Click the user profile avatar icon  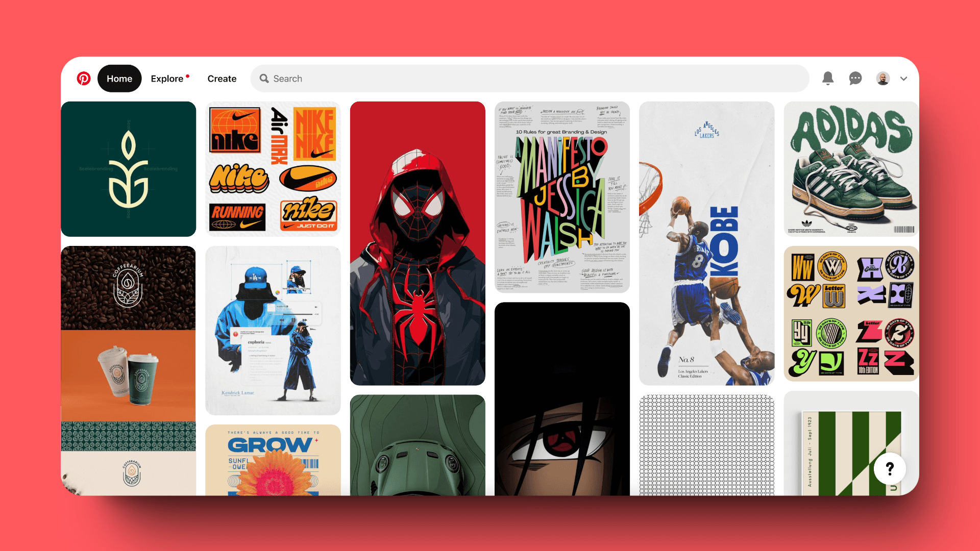pos(883,79)
